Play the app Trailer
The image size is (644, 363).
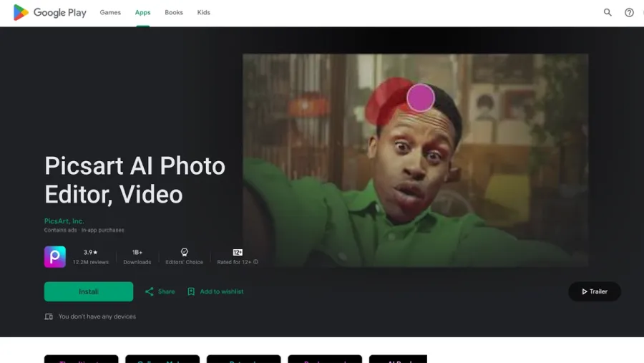tap(595, 291)
